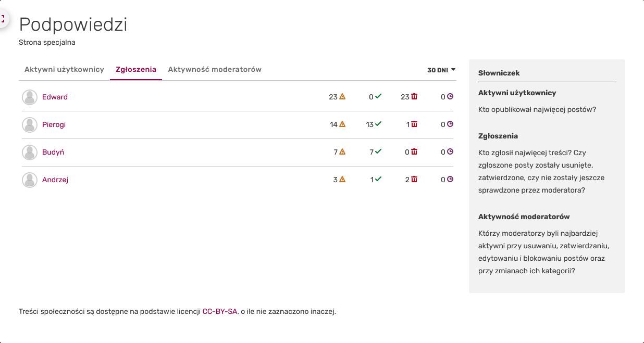Click Edward's reports warning triangle icon
Screen dimensions: 644x343
click(x=342, y=97)
